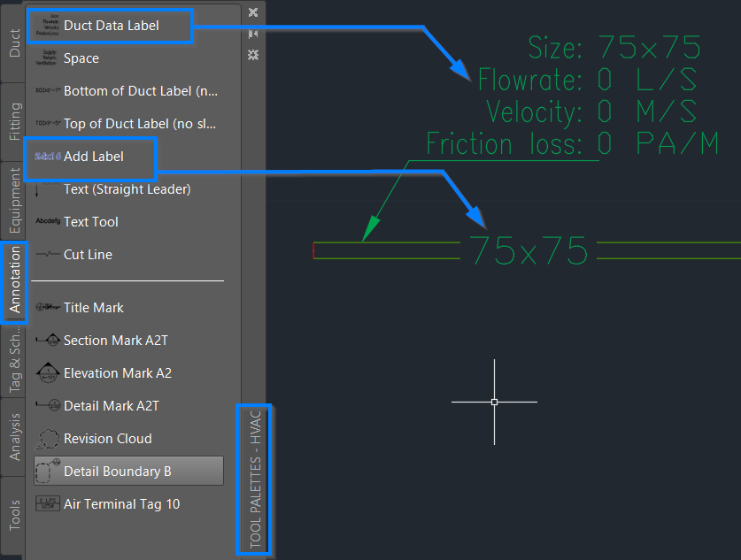The image size is (741, 560).
Task: Open the palette properties gear menu
Action: pos(254,55)
